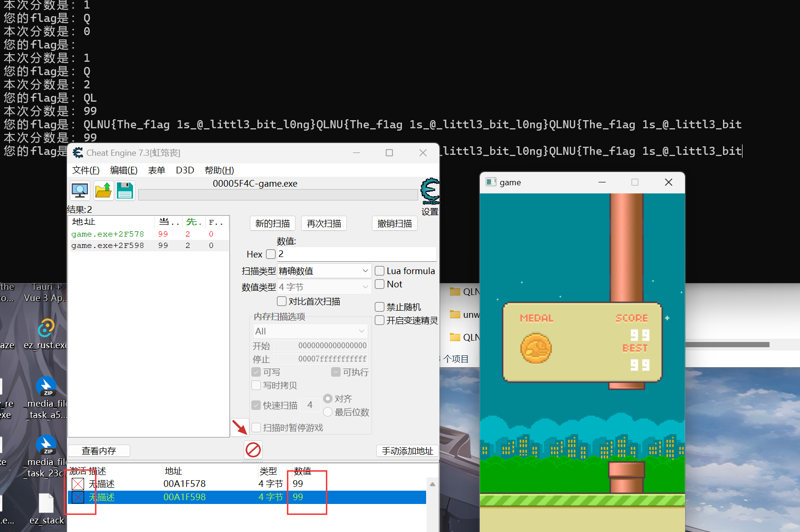The image size is (800, 532).
Task: Open the 扫描类型 精确数值 dropdown
Action: [x=324, y=271]
